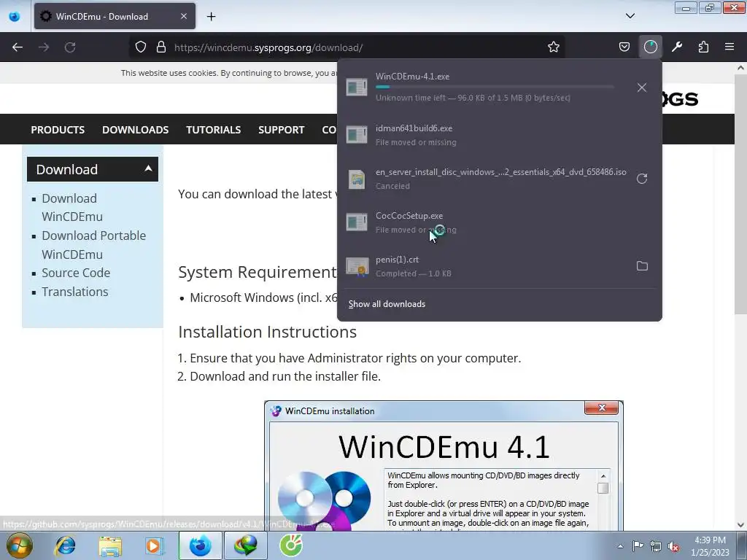Retry the canceled ISO download
This screenshot has width=747, height=560.
[x=642, y=179]
